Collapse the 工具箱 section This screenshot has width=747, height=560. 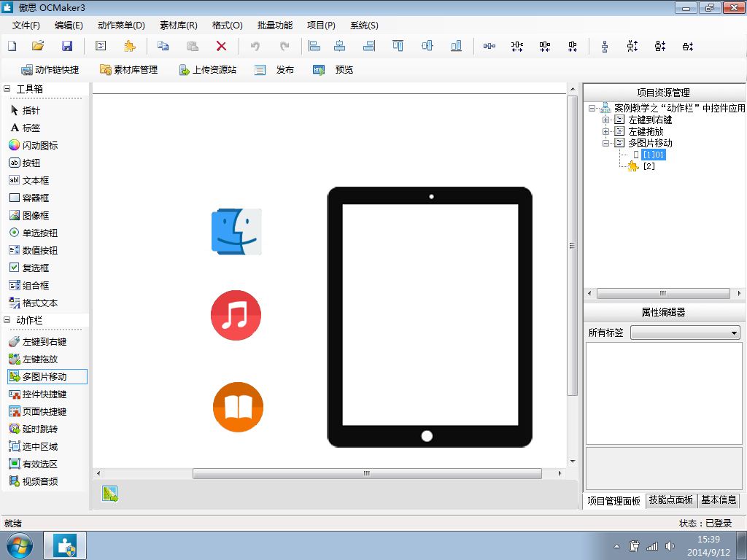click(7, 88)
